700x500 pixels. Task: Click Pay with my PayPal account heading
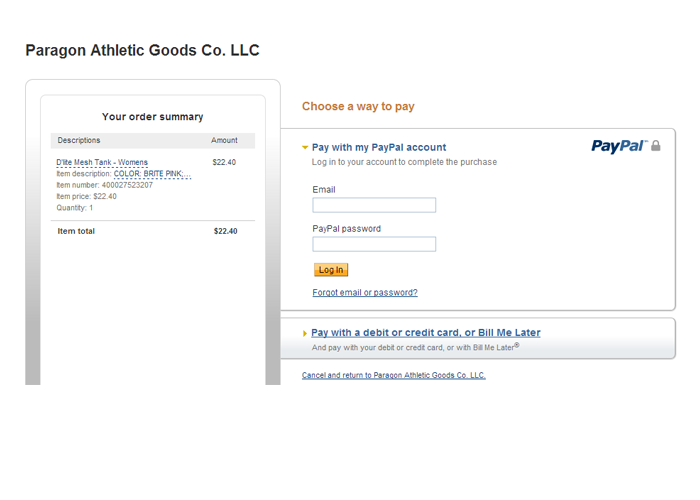pos(379,147)
